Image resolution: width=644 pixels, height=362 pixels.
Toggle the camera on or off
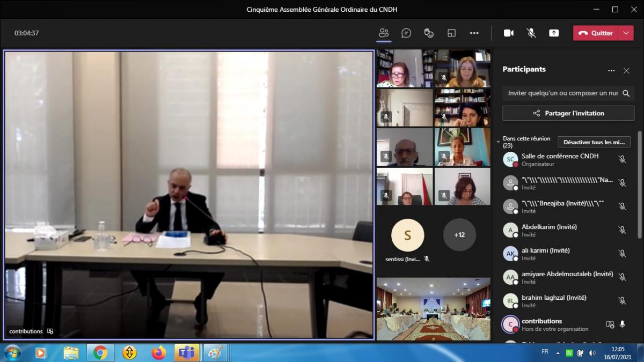point(508,33)
